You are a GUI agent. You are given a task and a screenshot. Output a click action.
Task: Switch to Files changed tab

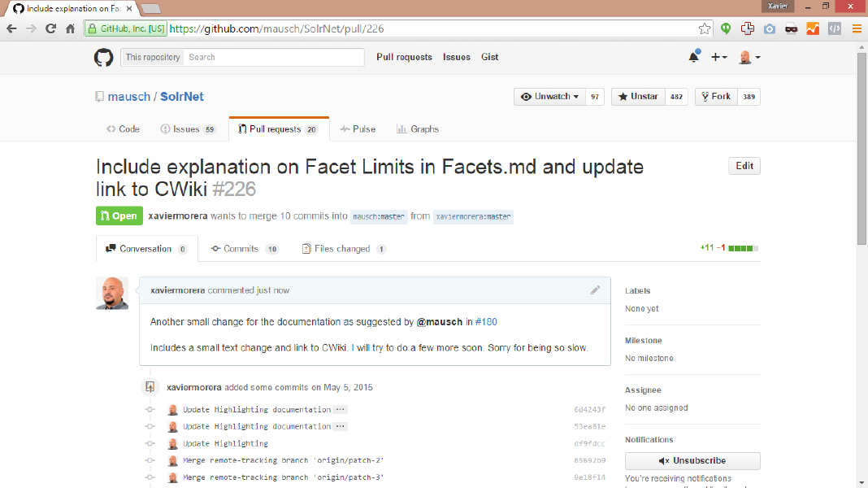tap(344, 249)
